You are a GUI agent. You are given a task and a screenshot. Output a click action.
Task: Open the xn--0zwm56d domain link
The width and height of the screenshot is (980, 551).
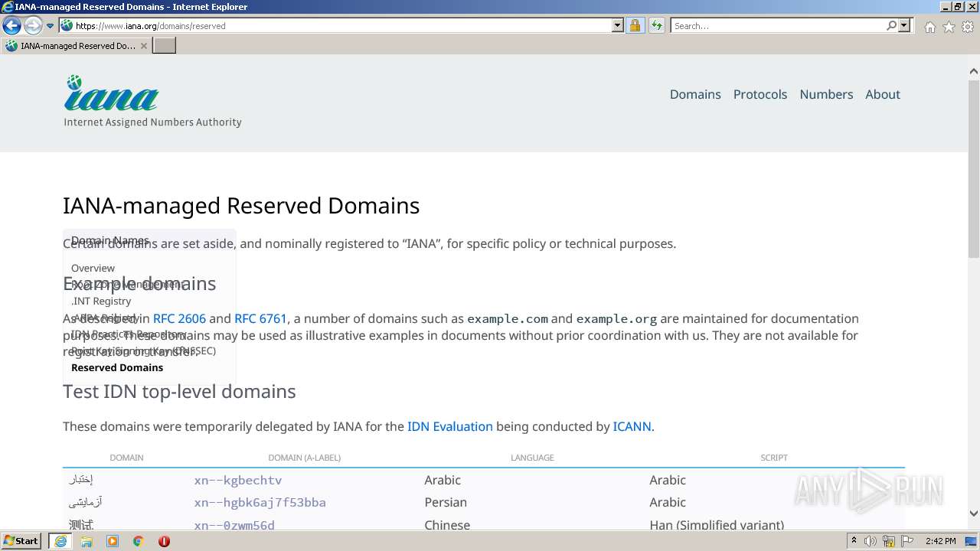click(x=234, y=525)
